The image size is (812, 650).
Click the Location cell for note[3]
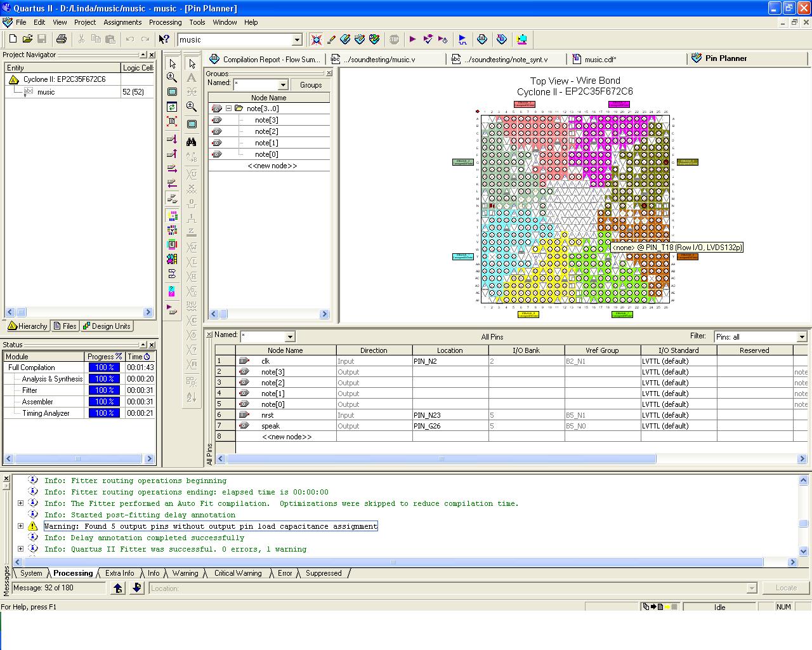[450, 372]
